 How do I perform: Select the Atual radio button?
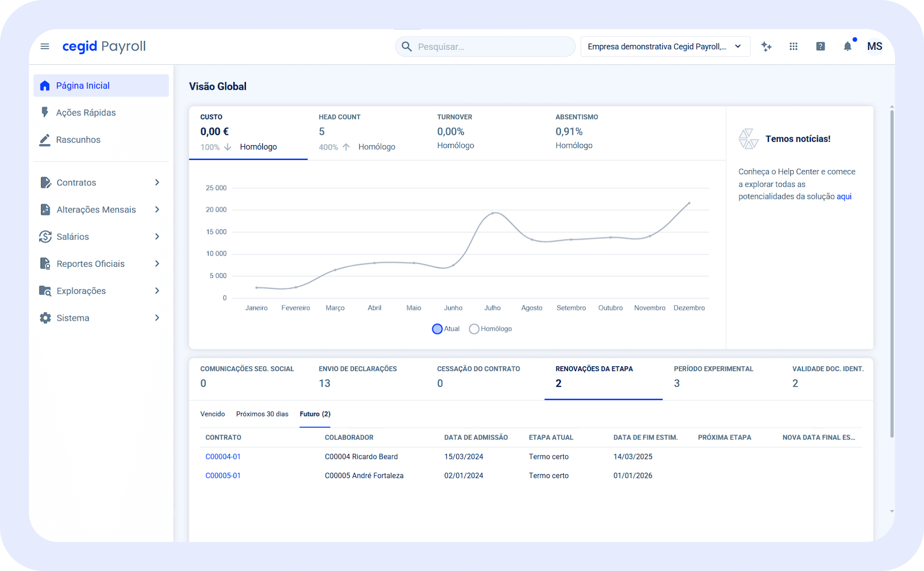click(437, 329)
